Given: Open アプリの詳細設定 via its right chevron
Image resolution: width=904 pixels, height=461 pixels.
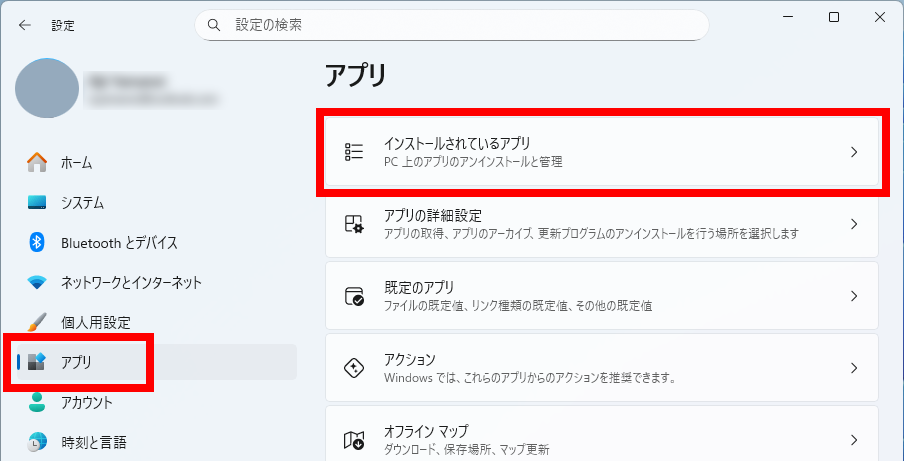Looking at the screenshot, I should [x=853, y=224].
